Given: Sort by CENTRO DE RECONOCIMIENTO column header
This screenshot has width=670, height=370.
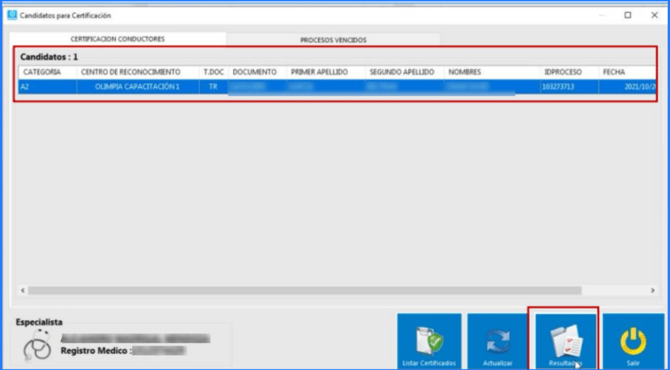Looking at the screenshot, I should [x=138, y=72].
